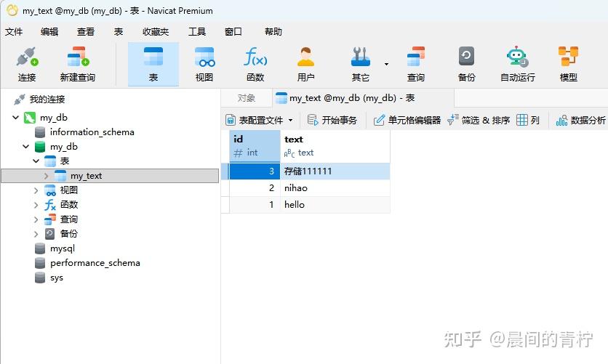This screenshot has height=364, width=608.
Task: Click the text column header
Action: (335, 146)
